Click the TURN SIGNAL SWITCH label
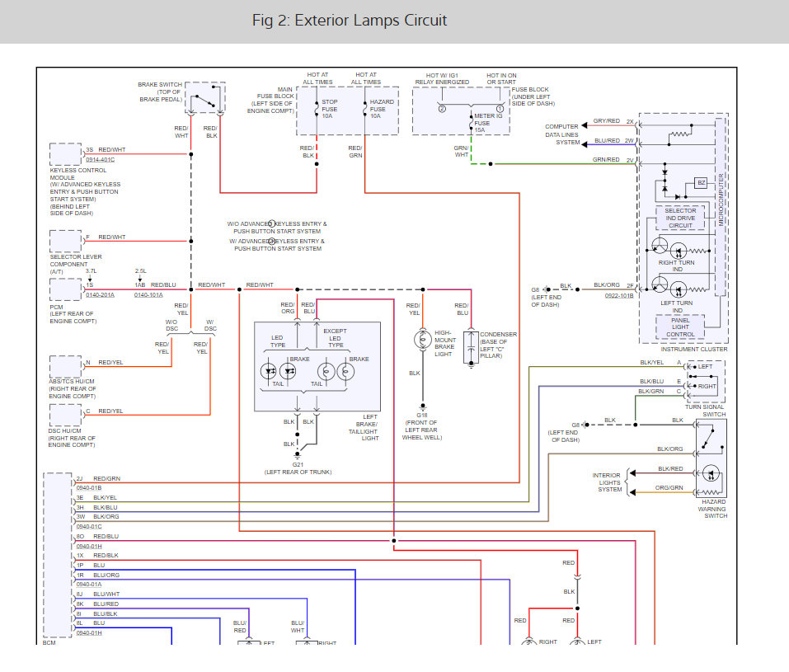This screenshot has height=672, width=789. (x=706, y=411)
